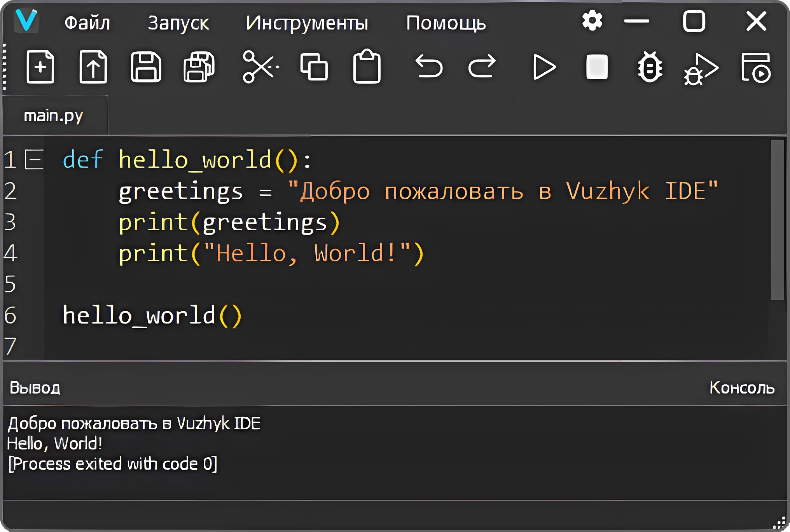Open the Помощь menu
Image resolution: width=790 pixels, height=532 pixels.
(446, 23)
